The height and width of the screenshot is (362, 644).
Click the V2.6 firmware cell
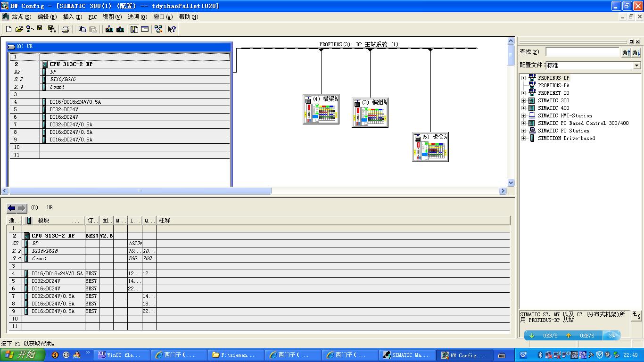point(106,236)
